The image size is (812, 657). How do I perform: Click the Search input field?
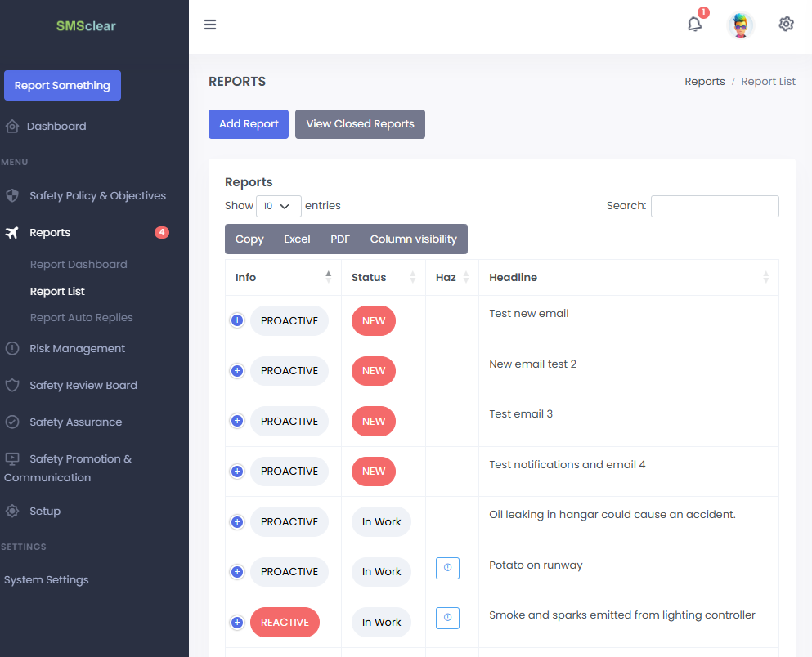[x=715, y=206]
